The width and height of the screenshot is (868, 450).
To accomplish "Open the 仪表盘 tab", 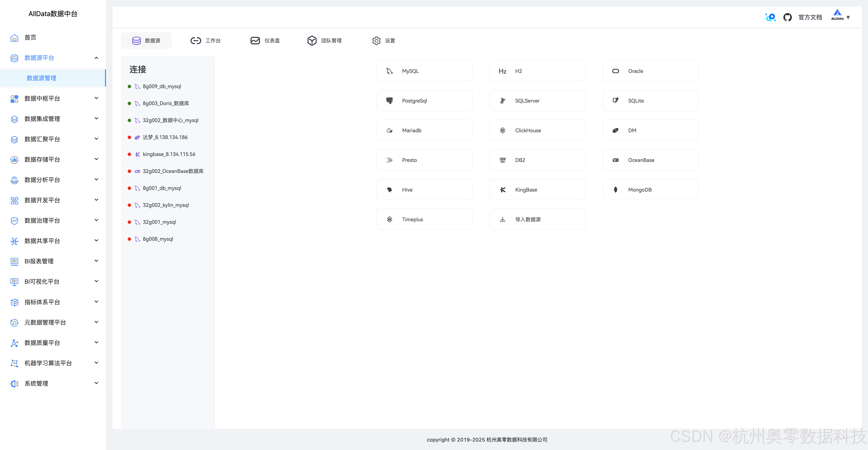I will coord(265,41).
